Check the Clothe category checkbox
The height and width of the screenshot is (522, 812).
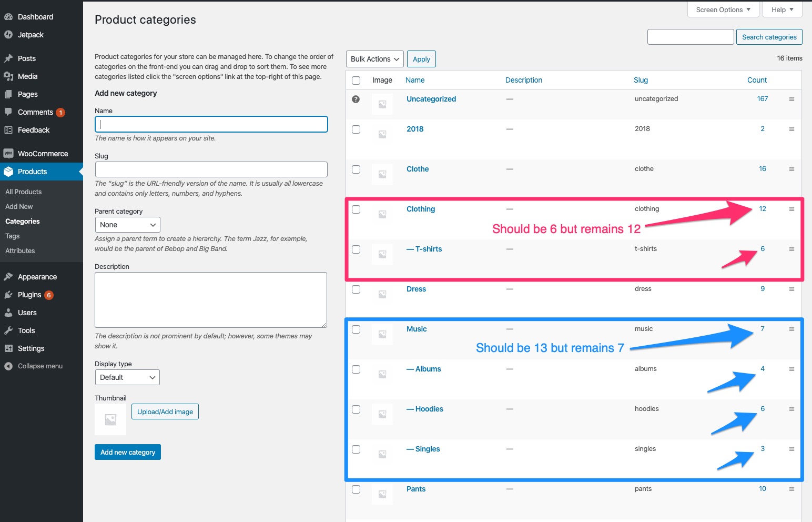tap(356, 169)
